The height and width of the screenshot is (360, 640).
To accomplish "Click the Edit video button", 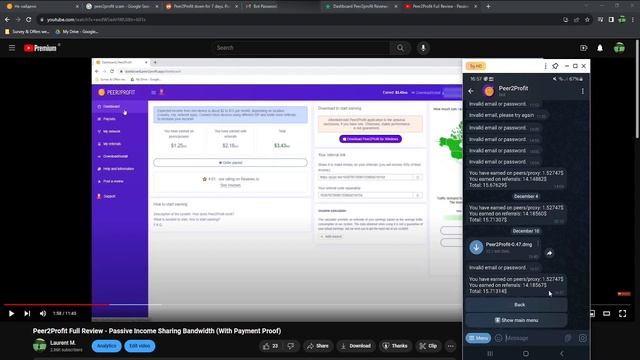I will [140, 346].
